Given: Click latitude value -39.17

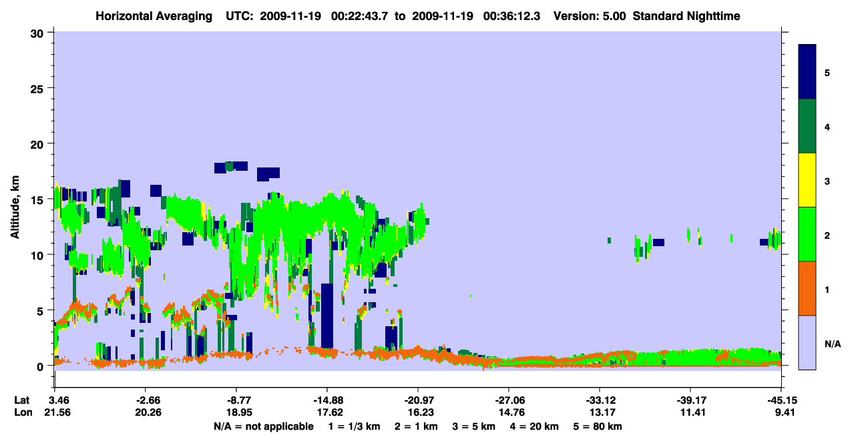Looking at the screenshot, I should pyautogui.click(x=690, y=400).
